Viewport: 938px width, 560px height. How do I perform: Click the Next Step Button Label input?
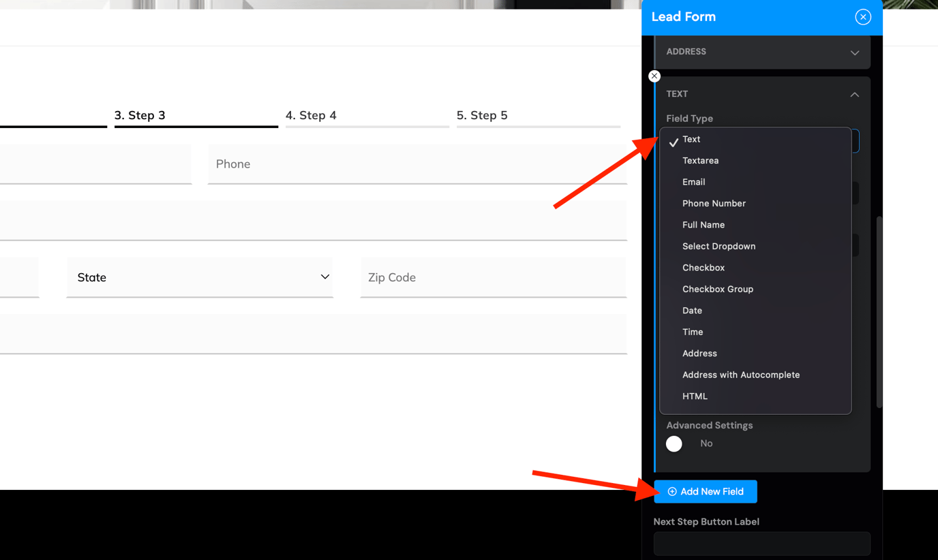(x=761, y=544)
